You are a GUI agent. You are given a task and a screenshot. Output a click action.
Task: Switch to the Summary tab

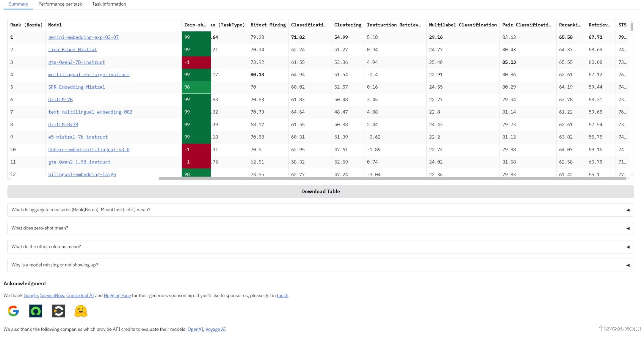pos(18,4)
